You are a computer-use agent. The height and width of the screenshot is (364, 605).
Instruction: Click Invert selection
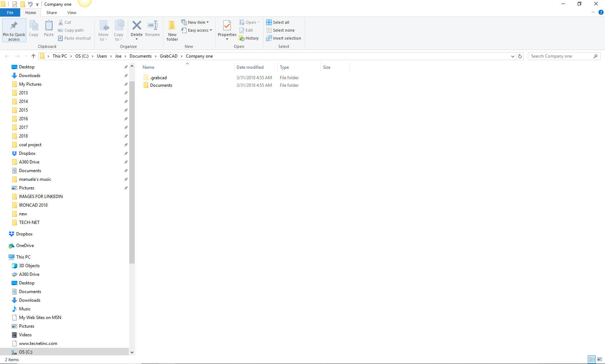[x=283, y=38]
